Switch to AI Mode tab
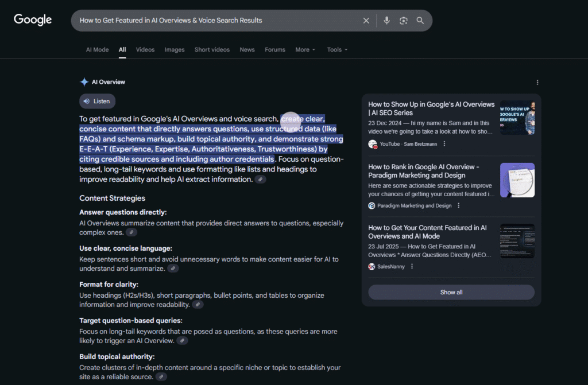The image size is (588, 385). [98, 49]
